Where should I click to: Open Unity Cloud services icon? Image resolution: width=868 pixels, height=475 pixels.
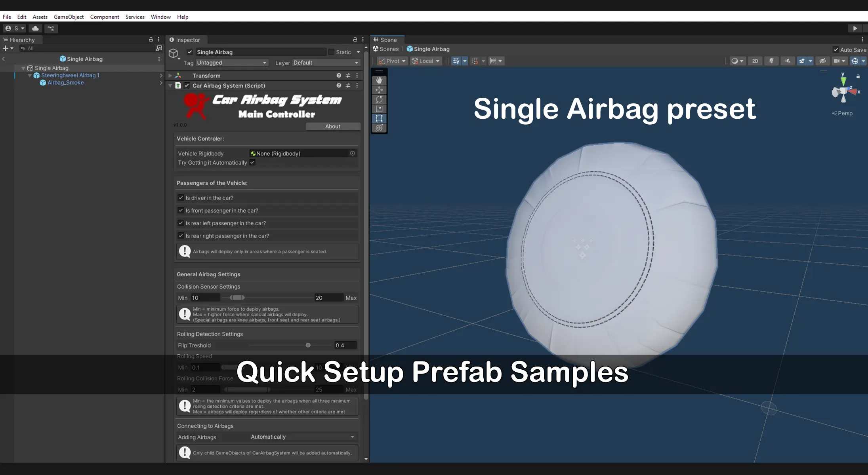pyautogui.click(x=35, y=28)
